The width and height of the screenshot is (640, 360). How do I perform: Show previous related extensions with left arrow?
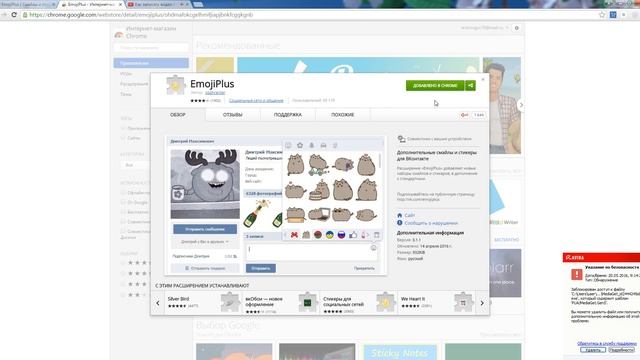click(x=158, y=303)
